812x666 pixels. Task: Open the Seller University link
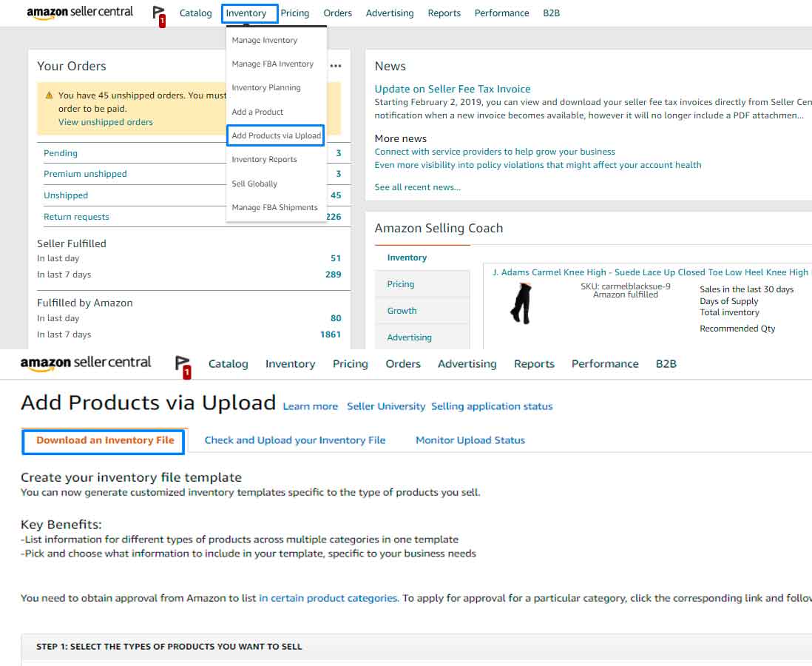pos(386,406)
